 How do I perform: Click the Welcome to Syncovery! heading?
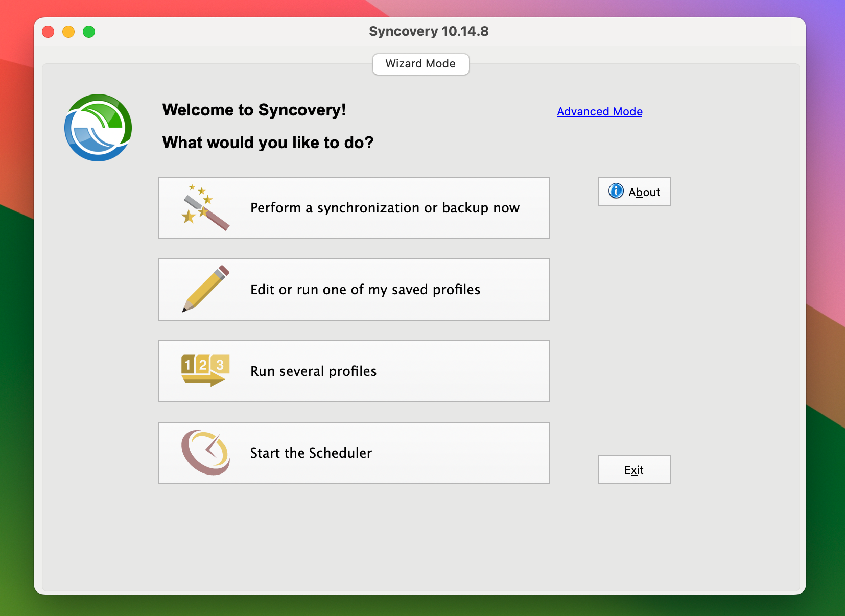254,110
